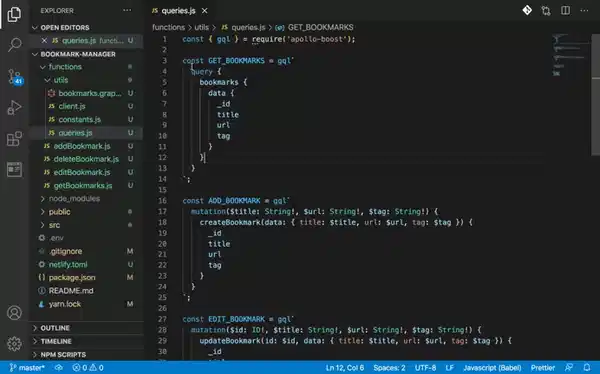600x374 pixels.
Task: Select the queries.js tab
Action: point(178,11)
